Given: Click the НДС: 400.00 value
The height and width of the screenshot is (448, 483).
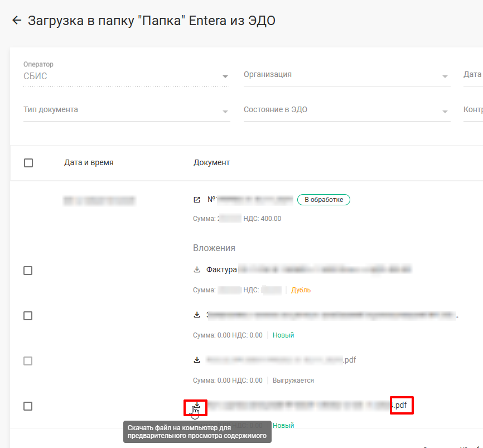Looking at the screenshot, I should pyautogui.click(x=262, y=219).
